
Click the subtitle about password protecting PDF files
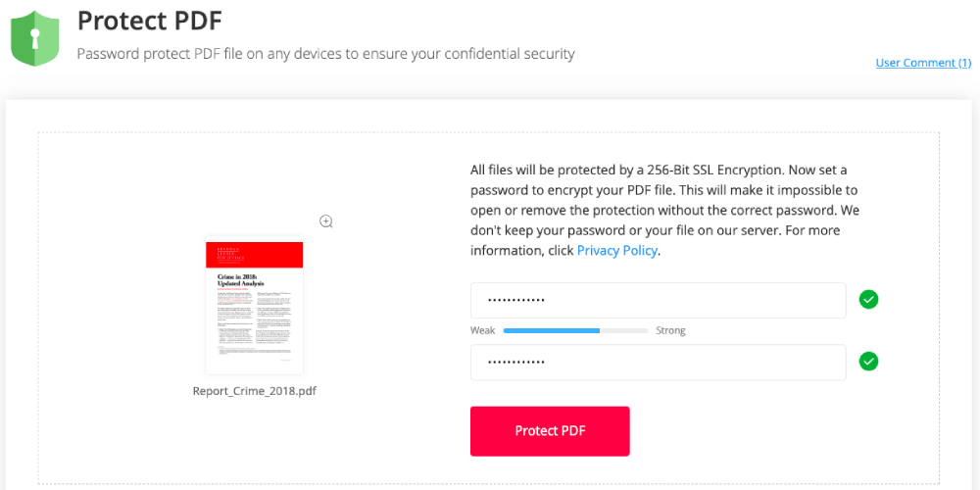click(325, 54)
